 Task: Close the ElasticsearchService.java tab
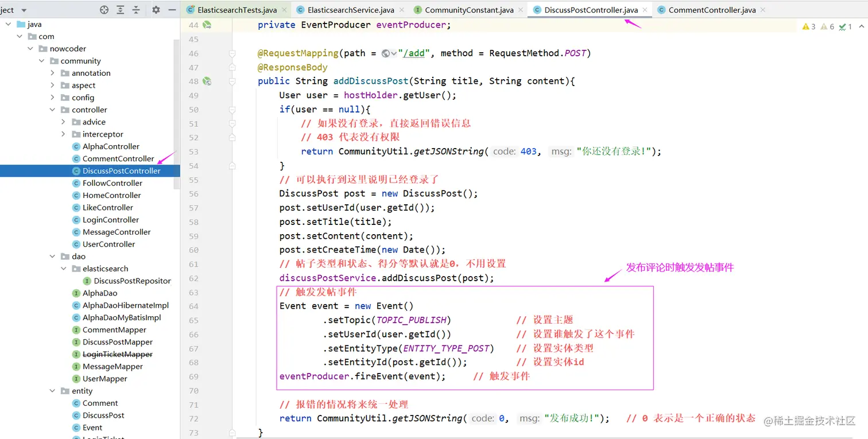(x=401, y=10)
